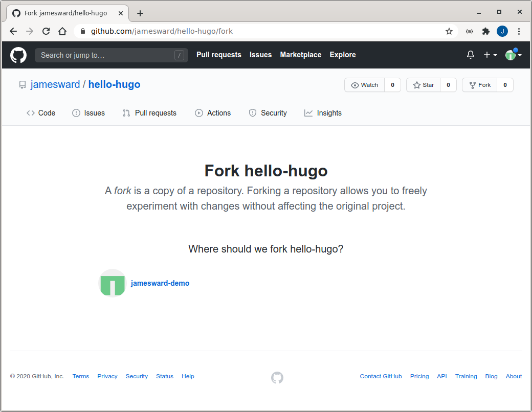532x412 pixels.
Task: Open the user avatar dropdown menu
Action: coord(513,55)
